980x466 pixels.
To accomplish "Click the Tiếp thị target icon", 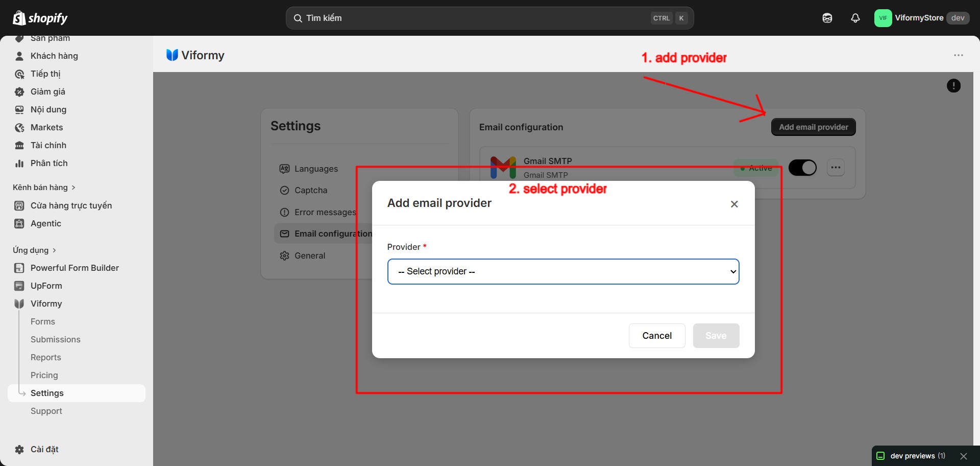I will coord(19,74).
